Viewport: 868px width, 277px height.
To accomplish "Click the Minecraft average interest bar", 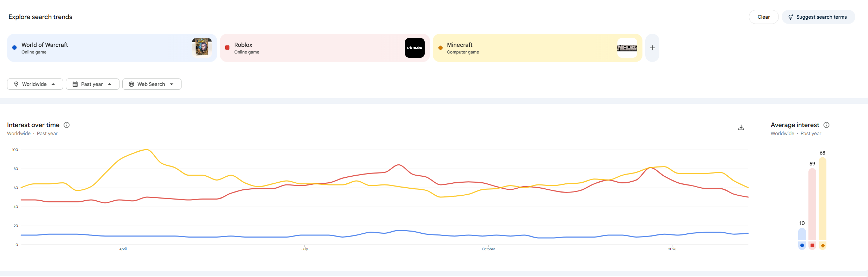I will click(x=823, y=199).
